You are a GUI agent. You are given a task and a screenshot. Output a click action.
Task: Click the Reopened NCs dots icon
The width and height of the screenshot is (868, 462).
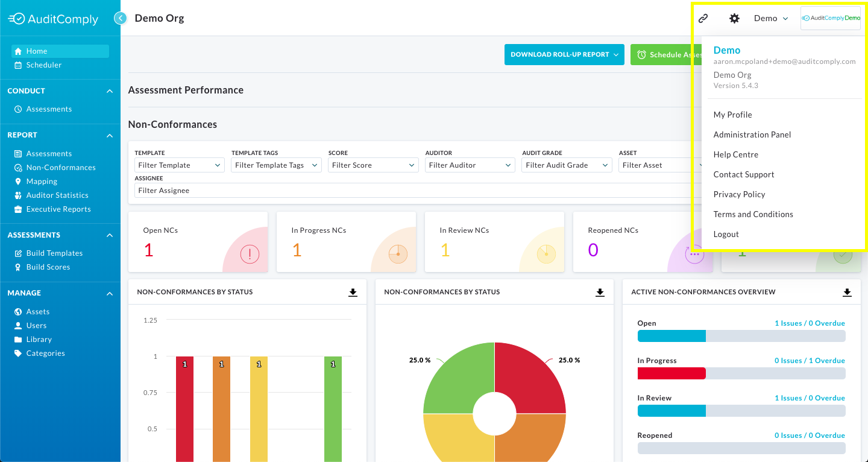[x=694, y=254]
